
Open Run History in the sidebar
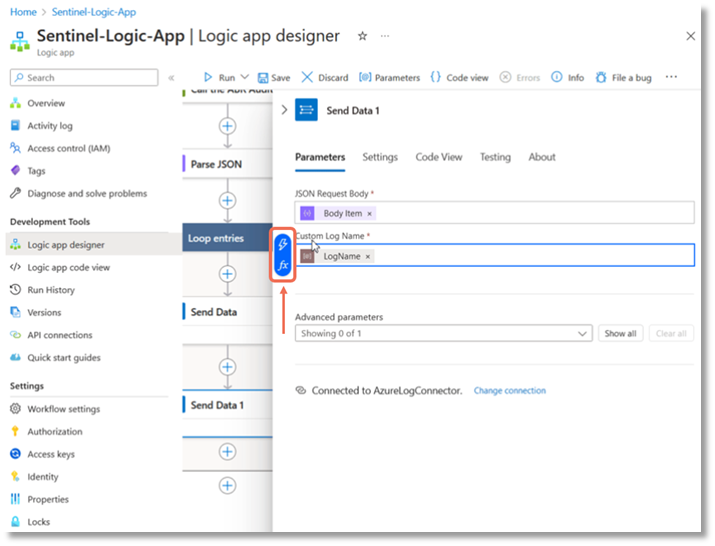51,290
